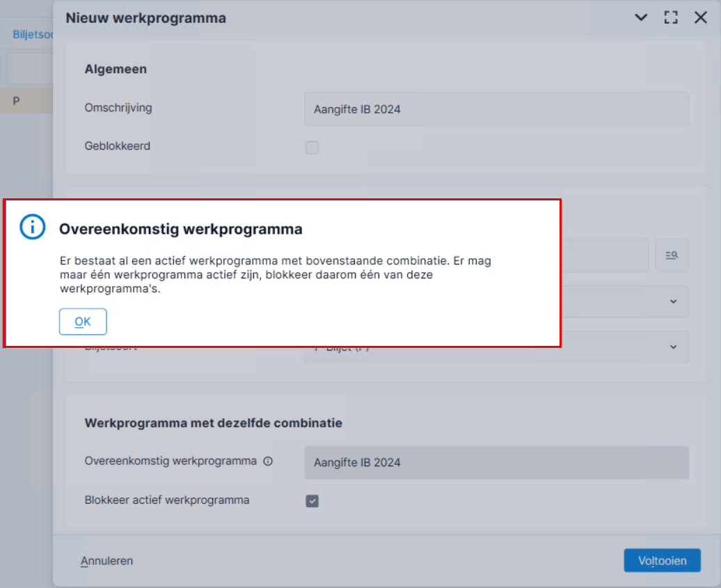Select the P row in the background list
The width and height of the screenshot is (721, 588).
[26, 101]
